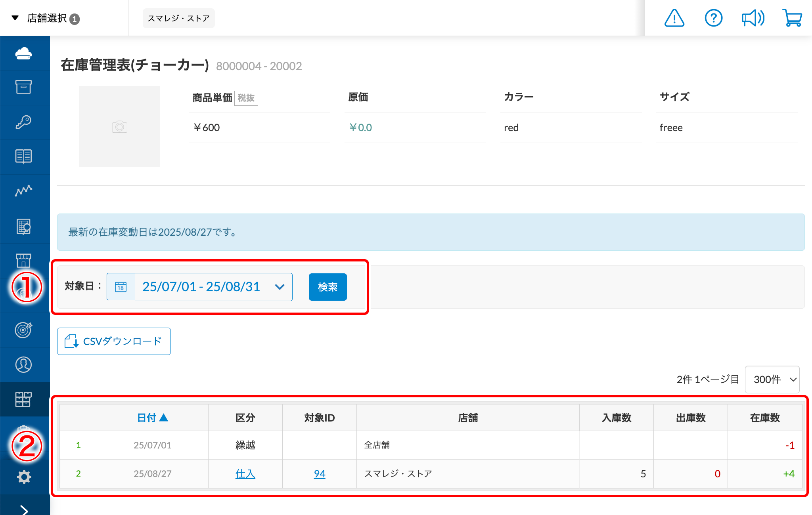
Task: Open the warning alert triangle icon
Action: (x=674, y=18)
